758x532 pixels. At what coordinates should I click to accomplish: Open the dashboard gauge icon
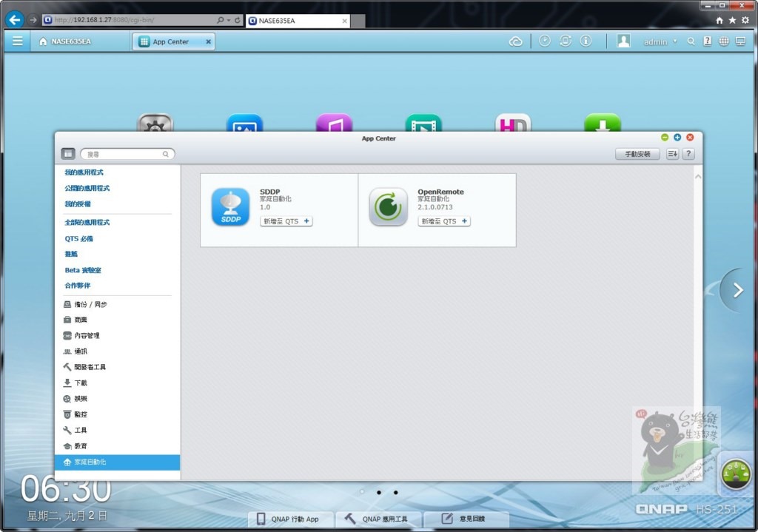(736, 474)
